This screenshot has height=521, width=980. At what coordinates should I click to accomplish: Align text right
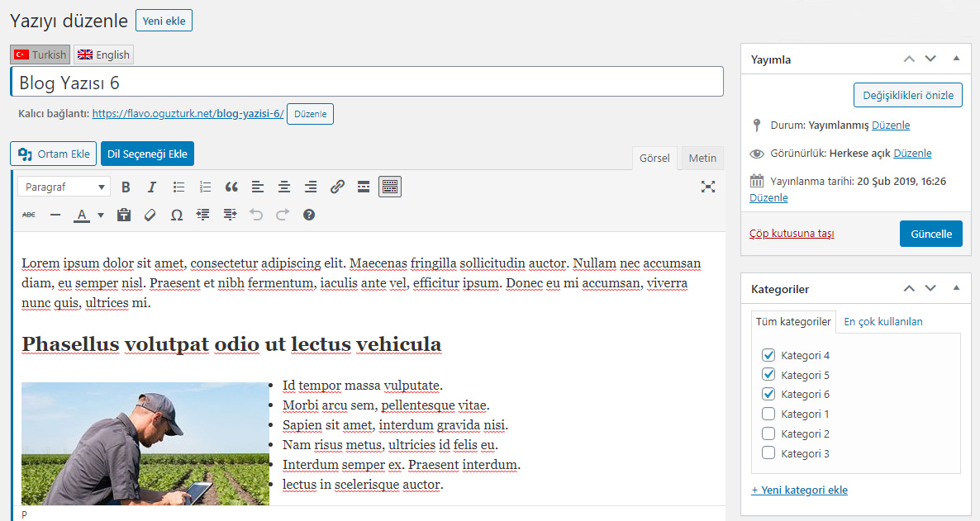311,187
